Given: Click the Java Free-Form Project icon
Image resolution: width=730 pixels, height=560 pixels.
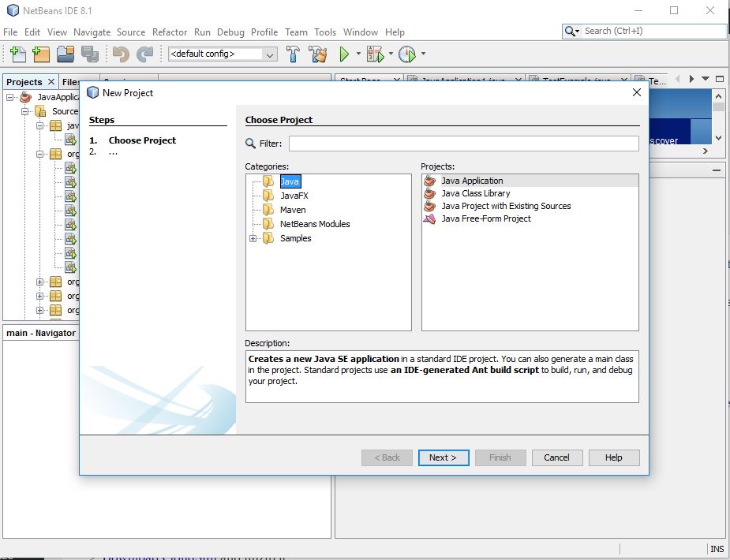Looking at the screenshot, I should [x=429, y=218].
